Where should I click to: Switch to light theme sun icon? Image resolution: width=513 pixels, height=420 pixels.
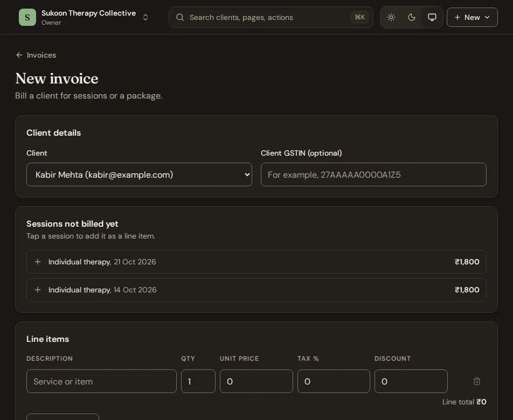[x=391, y=17]
